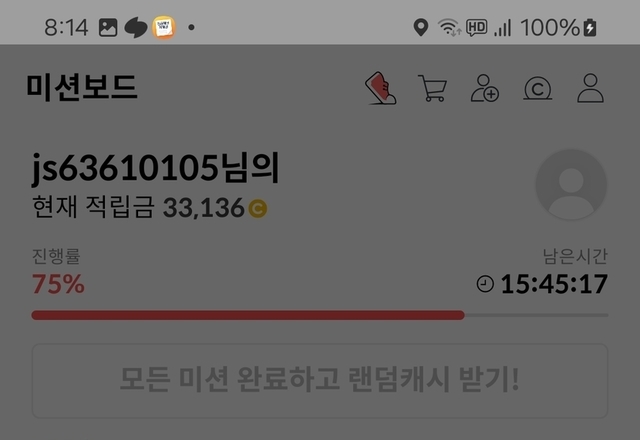Viewport: 640px width, 440px height.
Task: Tap the location icon in status bar
Action: pyautogui.click(x=420, y=27)
